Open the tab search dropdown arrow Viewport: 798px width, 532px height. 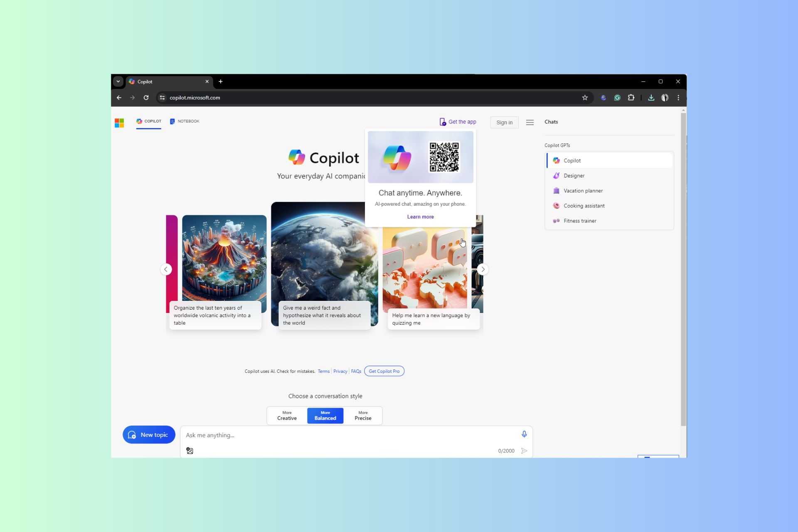click(x=118, y=81)
